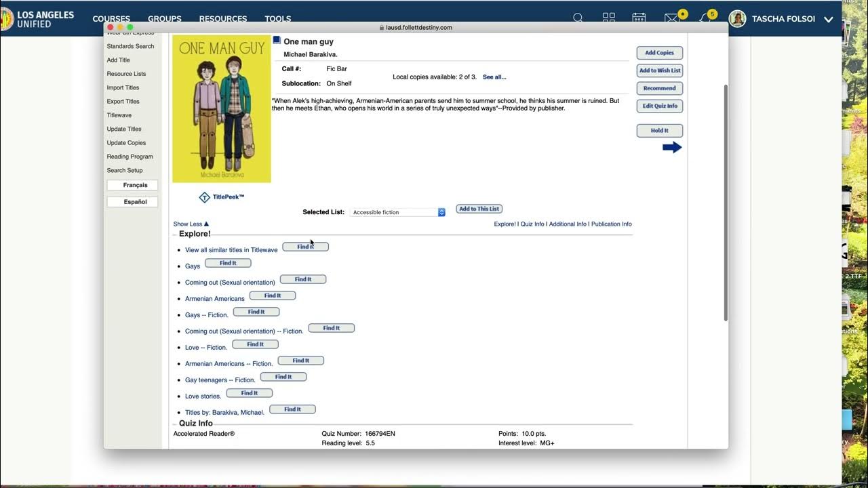Jump to Additional Info link
Image resolution: width=868 pixels, height=488 pixels.
coord(568,224)
